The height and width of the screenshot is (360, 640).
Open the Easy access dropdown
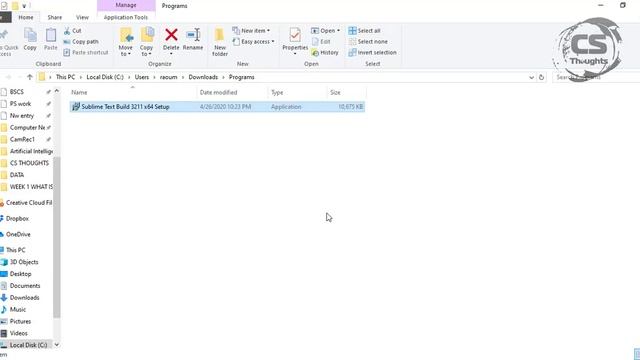tap(253, 42)
